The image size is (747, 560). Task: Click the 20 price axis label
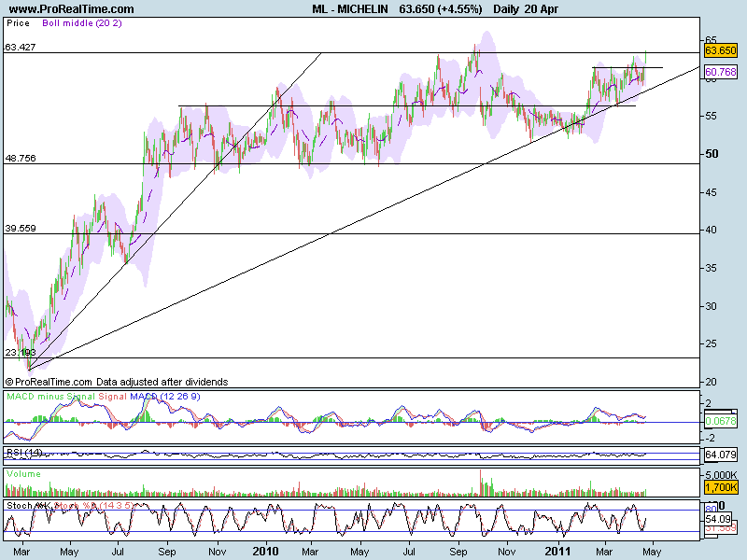tap(711, 382)
